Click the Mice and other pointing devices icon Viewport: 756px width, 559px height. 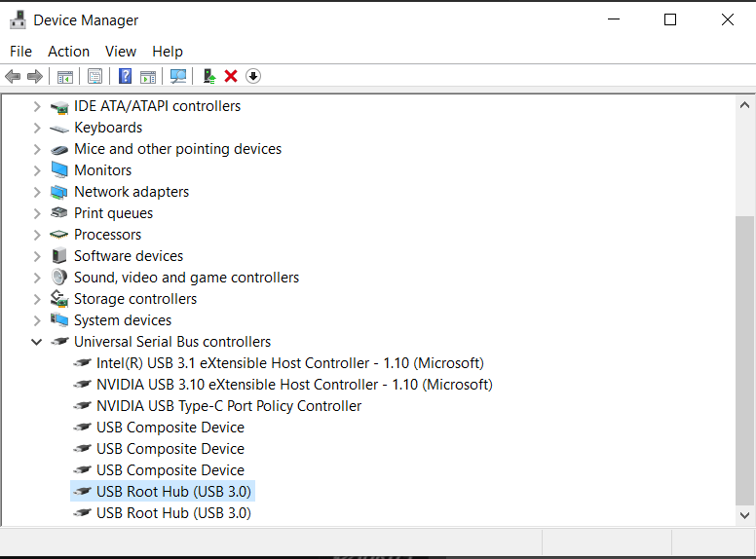59,150
